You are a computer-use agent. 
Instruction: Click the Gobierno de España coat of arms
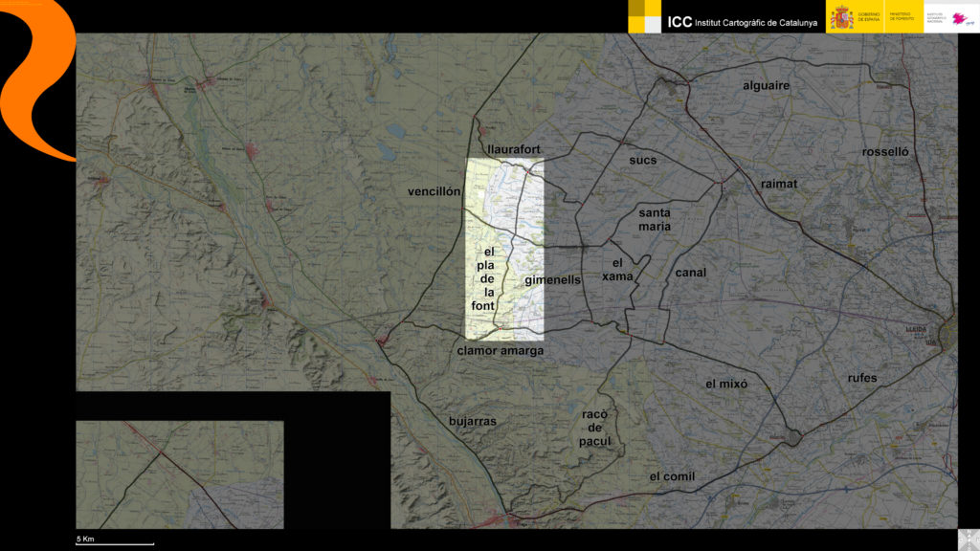[x=841, y=17]
